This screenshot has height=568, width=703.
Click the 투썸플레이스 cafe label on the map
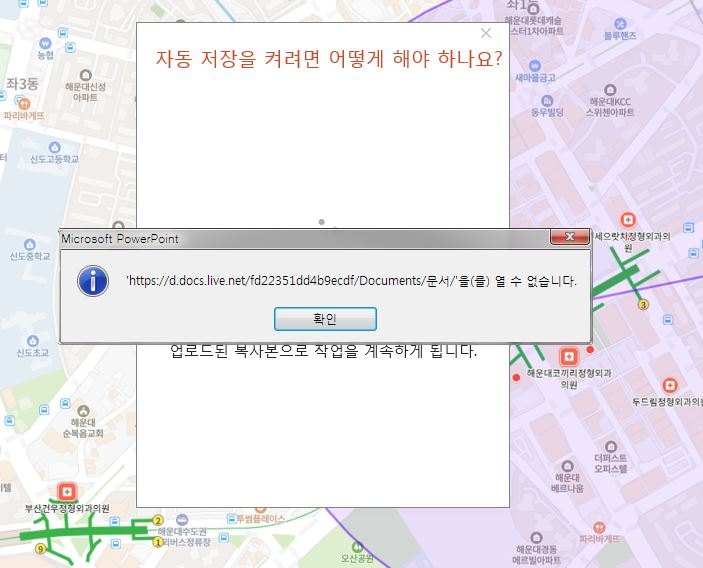click(x=260, y=519)
